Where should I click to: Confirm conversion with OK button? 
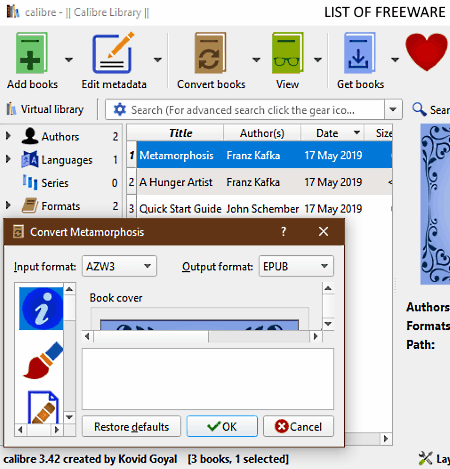tap(222, 426)
